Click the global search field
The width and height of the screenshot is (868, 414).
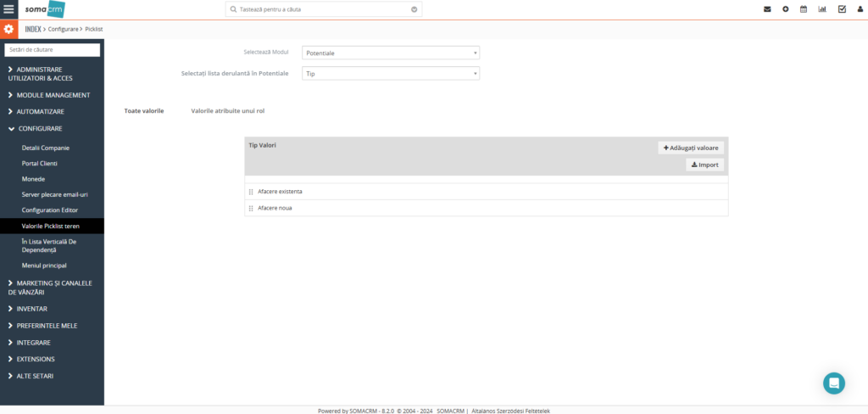click(323, 9)
